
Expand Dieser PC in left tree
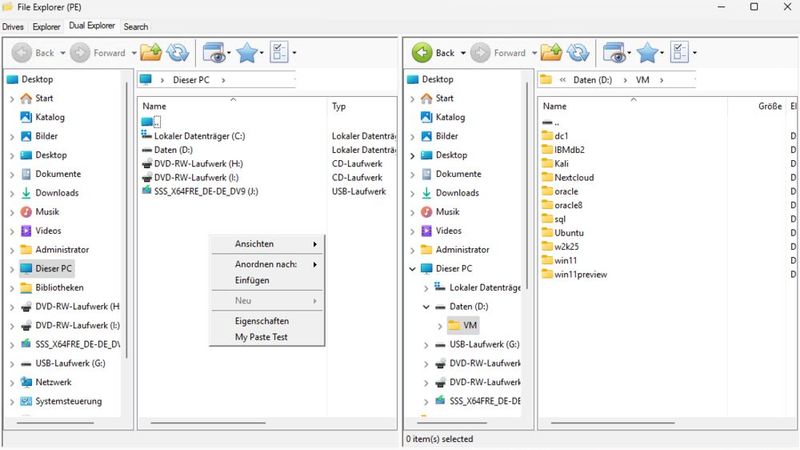12,269
